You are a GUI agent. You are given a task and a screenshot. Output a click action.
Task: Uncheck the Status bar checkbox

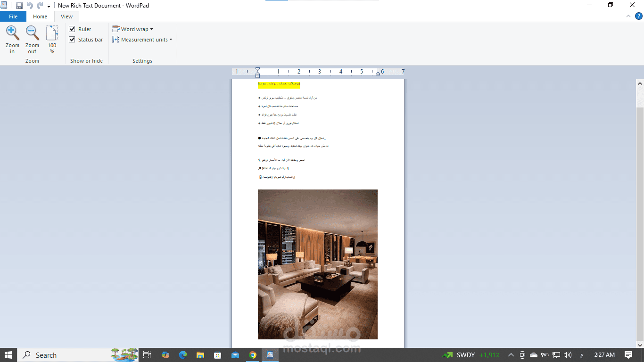72,40
